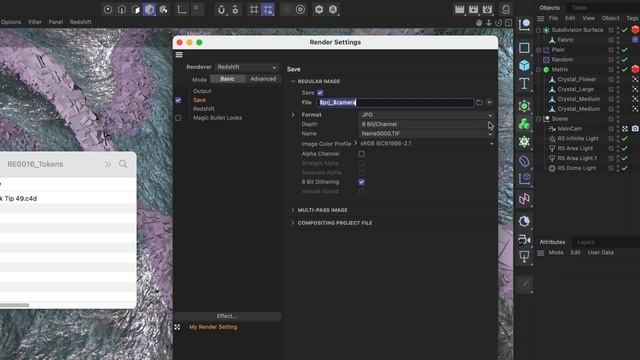Toggle the Save checkbox in left settings list
The image size is (640, 360).
coord(178,100)
